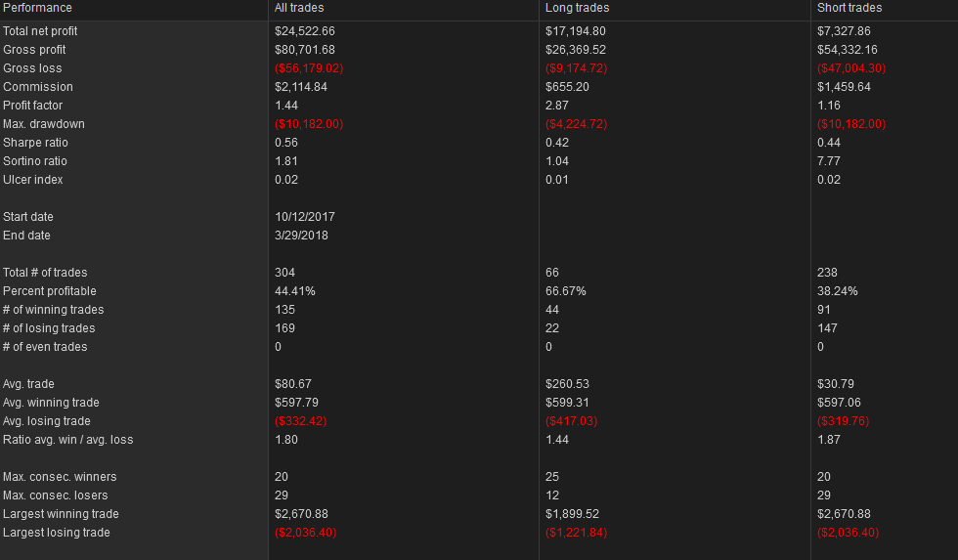Select the End date value 3/29/2018
The image size is (958, 560).
click(x=301, y=236)
